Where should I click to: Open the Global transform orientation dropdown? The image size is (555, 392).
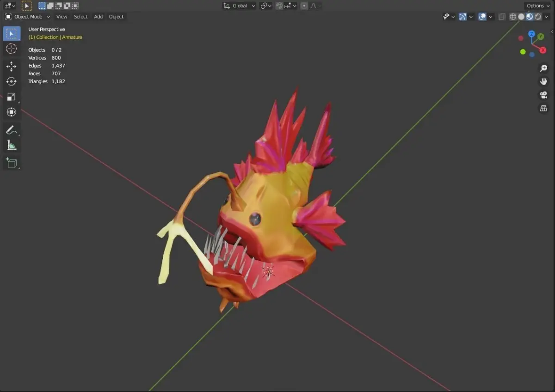240,6
